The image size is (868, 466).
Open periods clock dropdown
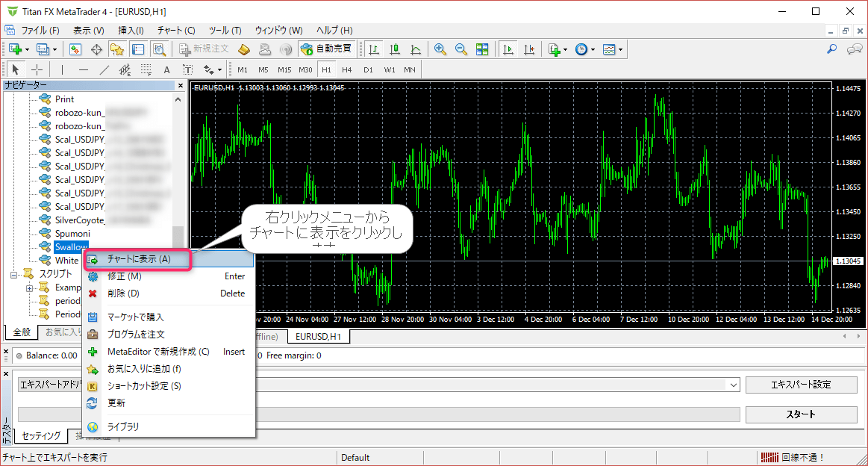click(584, 49)
